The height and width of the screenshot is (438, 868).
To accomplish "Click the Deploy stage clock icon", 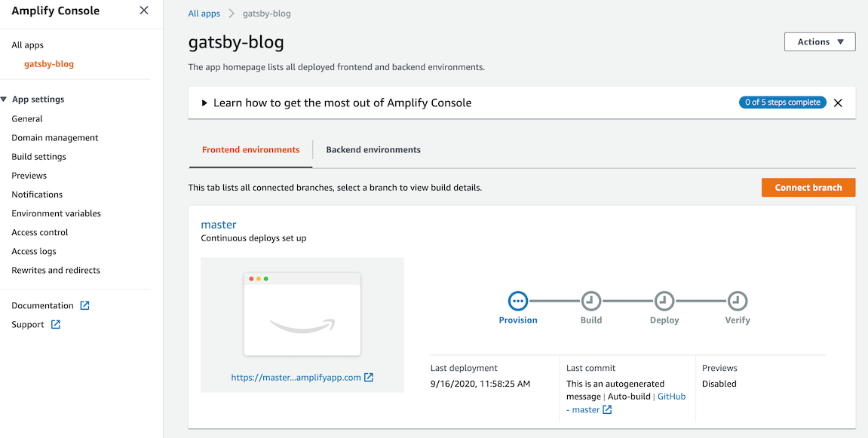I will click(664, 302).
